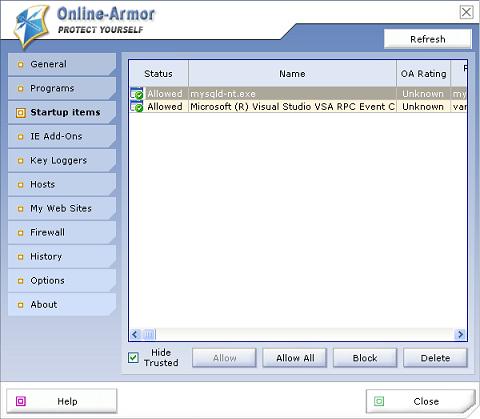480x419 pixels.
Task: Click the Refresh button
Action: pyautogui.click(x=428, y=39)
